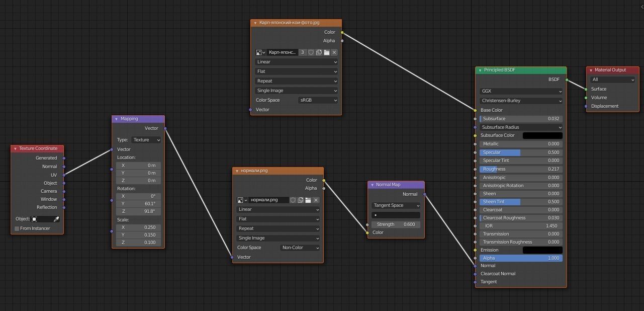Pick object with eyedropper in Texture Coordinate
The width and height of the screenshot is (644, 311).
click(x=56, y=219)
